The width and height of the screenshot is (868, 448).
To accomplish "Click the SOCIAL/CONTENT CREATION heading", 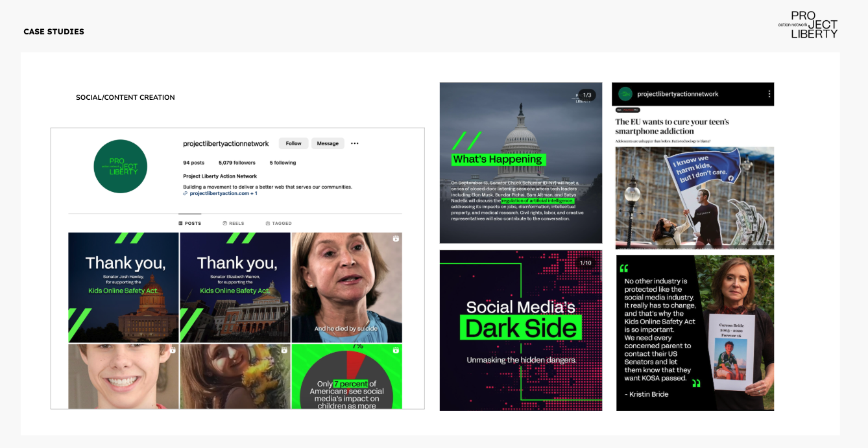I will click(125, 97).
